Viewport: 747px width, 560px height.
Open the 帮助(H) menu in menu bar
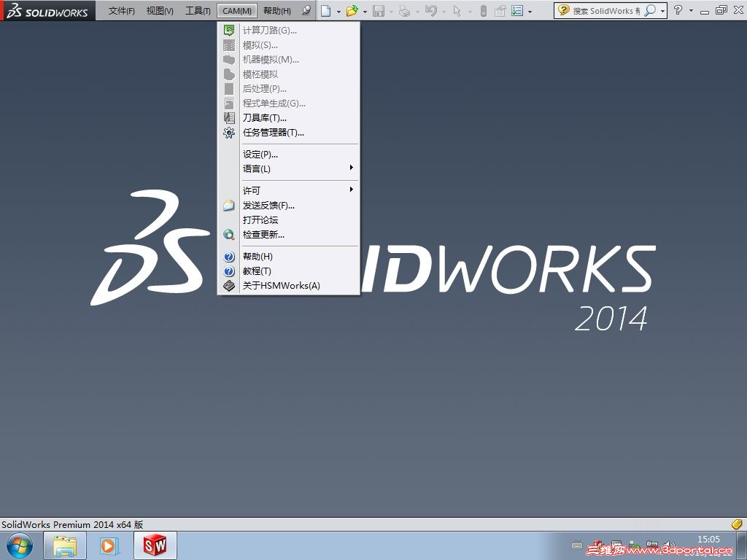coord(276,10)
